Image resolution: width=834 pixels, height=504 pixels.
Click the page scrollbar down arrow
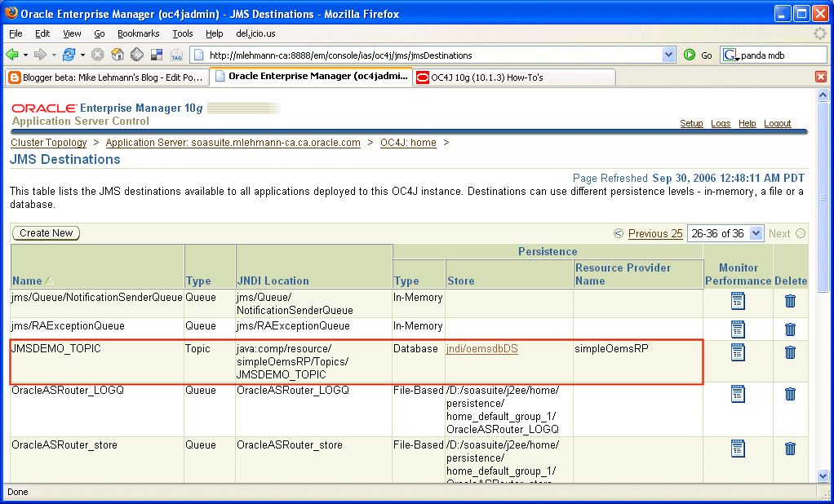(x=823, y=476)
